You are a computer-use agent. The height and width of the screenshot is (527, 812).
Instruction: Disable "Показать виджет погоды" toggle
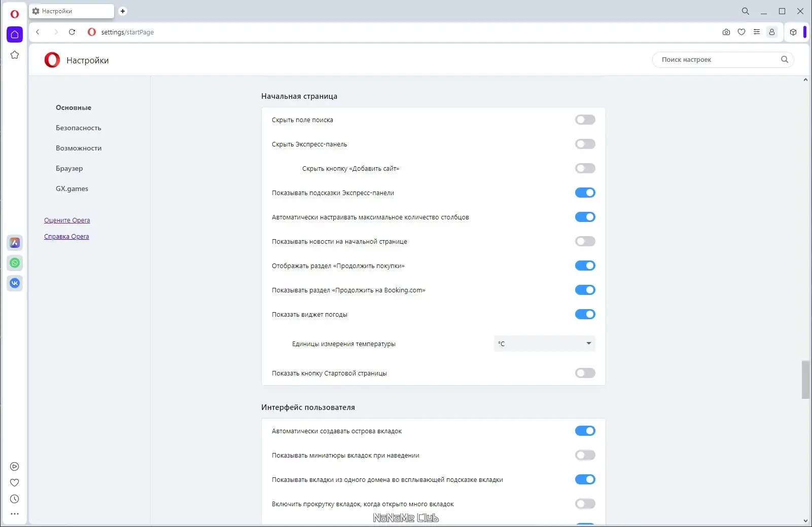coord(585,315)
